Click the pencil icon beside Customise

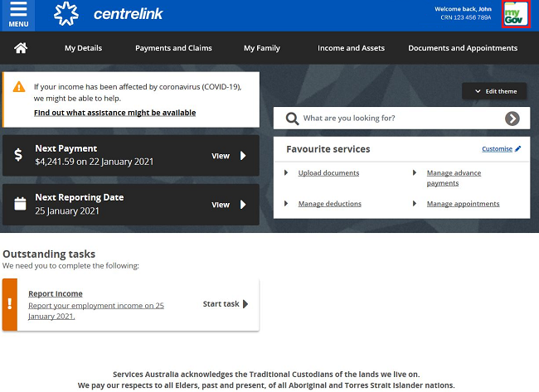coord(518,149)
